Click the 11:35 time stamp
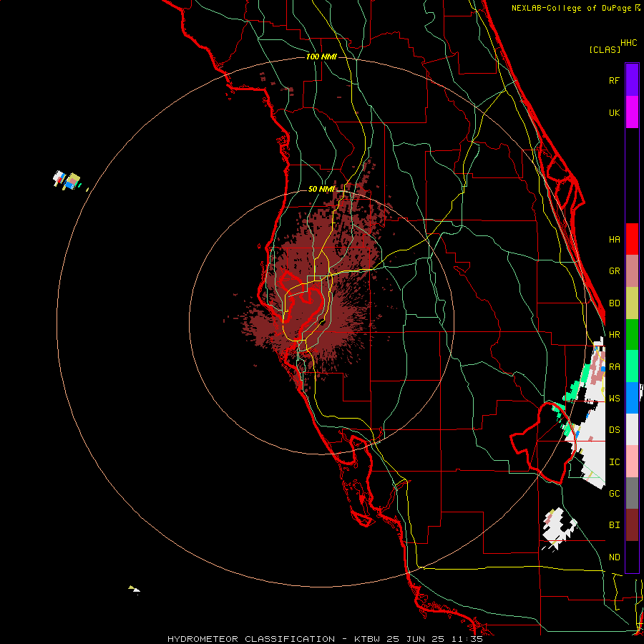Screen dimensions: 644x644 pyautogui.click(x=469, y=639)
